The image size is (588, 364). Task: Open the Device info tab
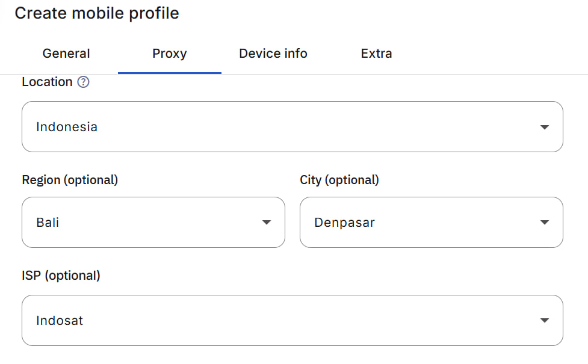coord(273,54)
